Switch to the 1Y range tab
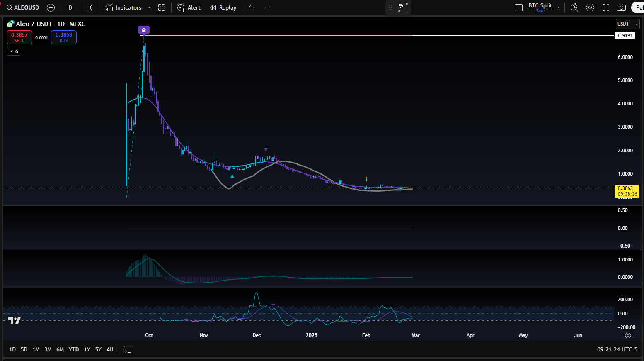 pos(87,349)
